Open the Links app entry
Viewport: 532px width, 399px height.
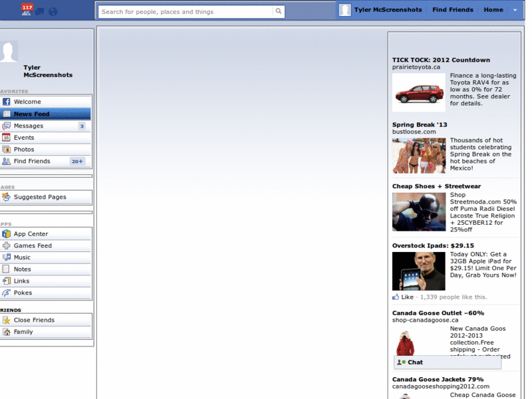[46, 281]
